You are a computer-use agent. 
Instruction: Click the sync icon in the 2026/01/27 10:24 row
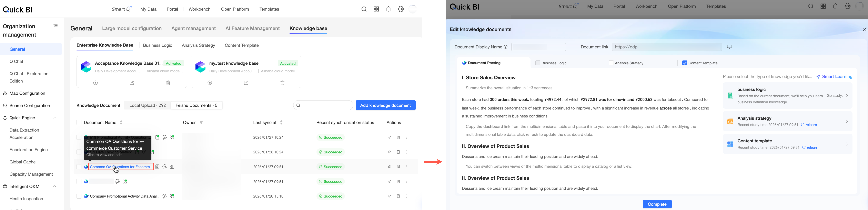tap(390, 137)
